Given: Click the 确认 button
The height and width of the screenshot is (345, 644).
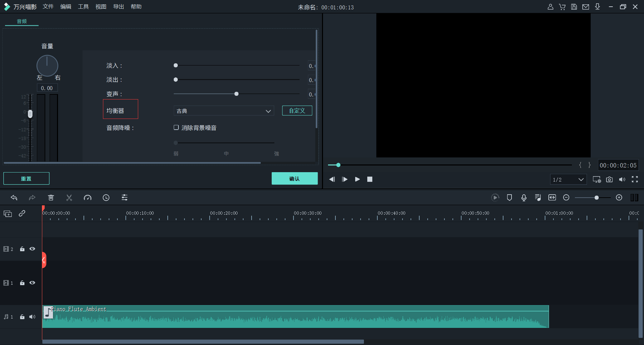Looking at the screenshot, I should pyautogui.click(x=294, y=179).
